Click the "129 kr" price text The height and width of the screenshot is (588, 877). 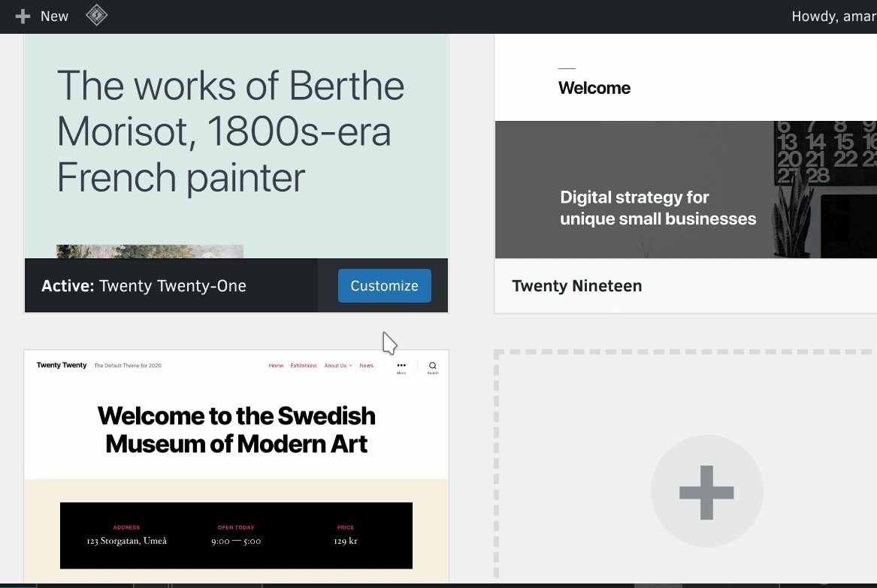coord(345,541)
